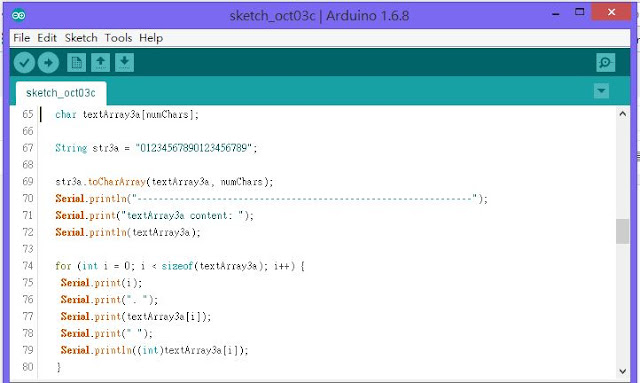Open the Help menu

[151, 38]
